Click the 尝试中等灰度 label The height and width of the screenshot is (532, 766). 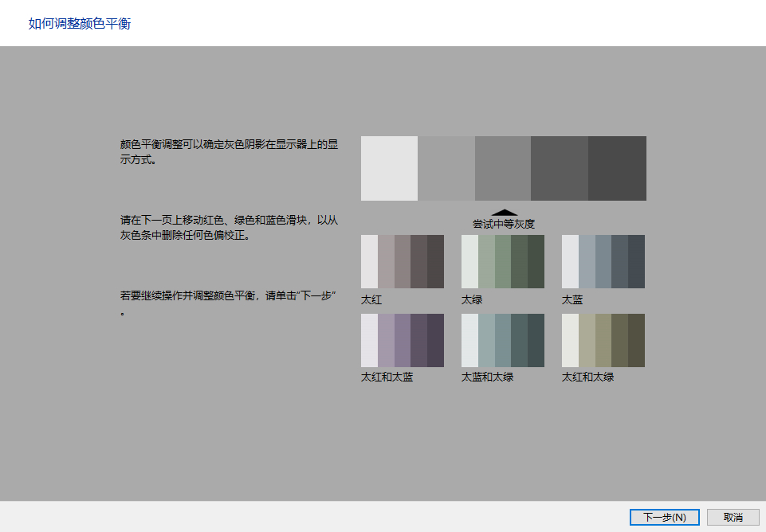coord(503,225)
